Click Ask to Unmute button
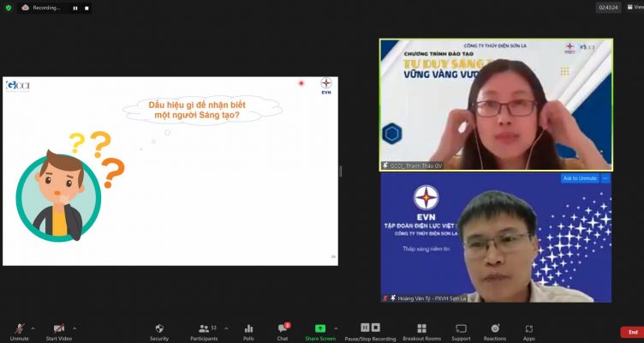The height and width of the screenshot is (343, 644). (579, 178)
